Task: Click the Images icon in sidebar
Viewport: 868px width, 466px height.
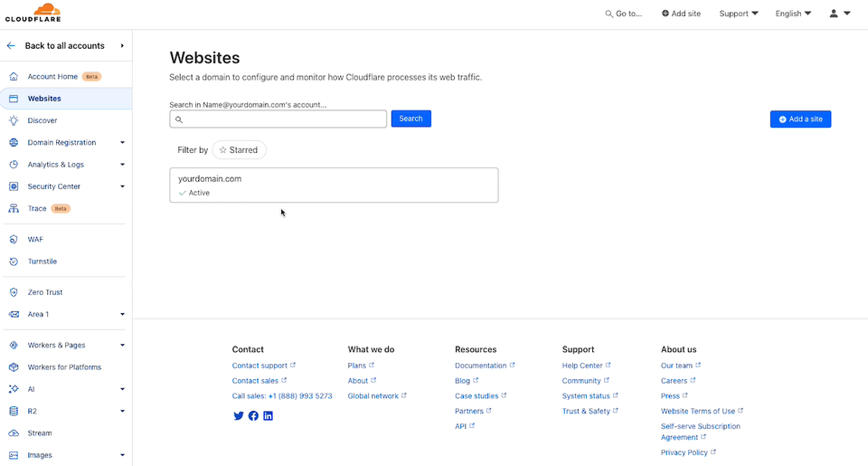Action: 14,455
